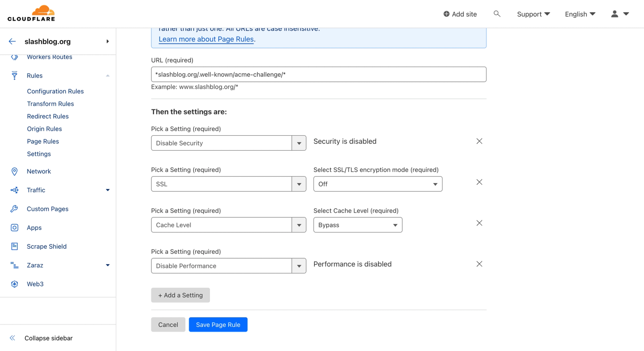Click the Network location pin icon
Viewport: 644px width, 351px height.
pyautogui.click(x=14, y=171)
